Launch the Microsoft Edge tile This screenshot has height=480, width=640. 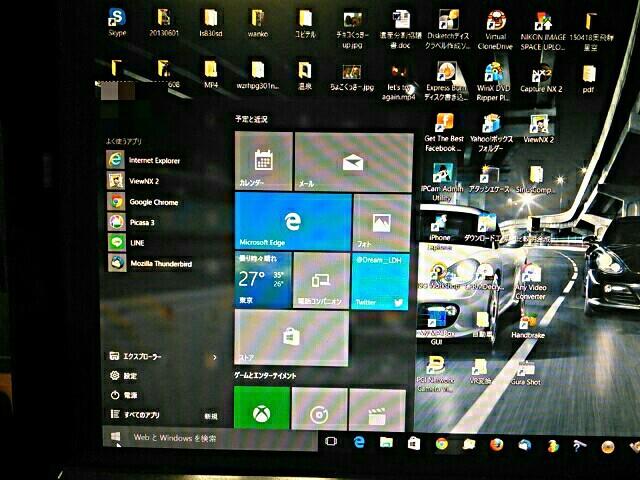coord(293,221)
